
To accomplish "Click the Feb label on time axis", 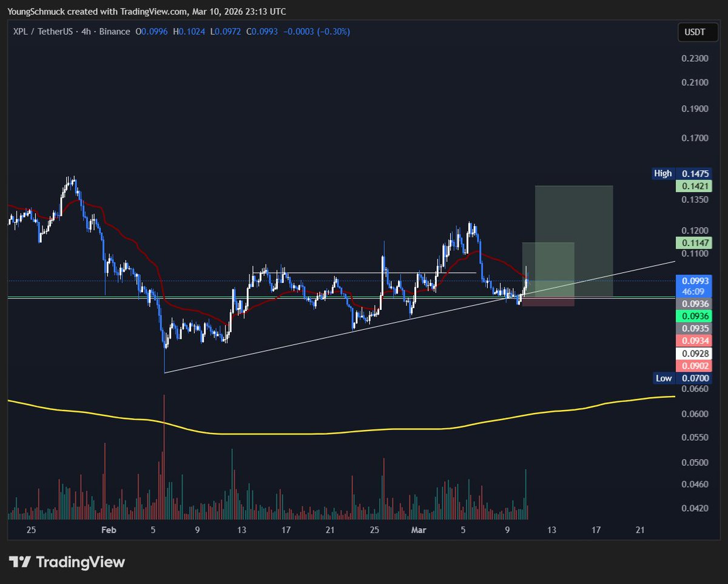I will coord(109,530).
